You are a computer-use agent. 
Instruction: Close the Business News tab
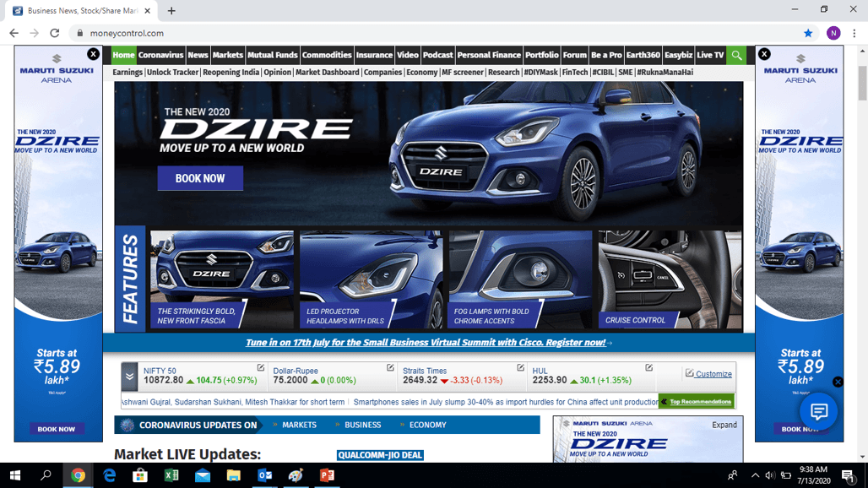click(x=147, y=10)
